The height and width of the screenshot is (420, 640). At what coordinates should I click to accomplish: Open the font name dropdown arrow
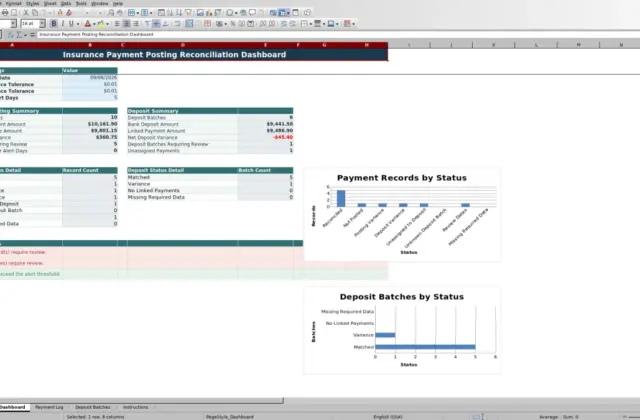13,24
